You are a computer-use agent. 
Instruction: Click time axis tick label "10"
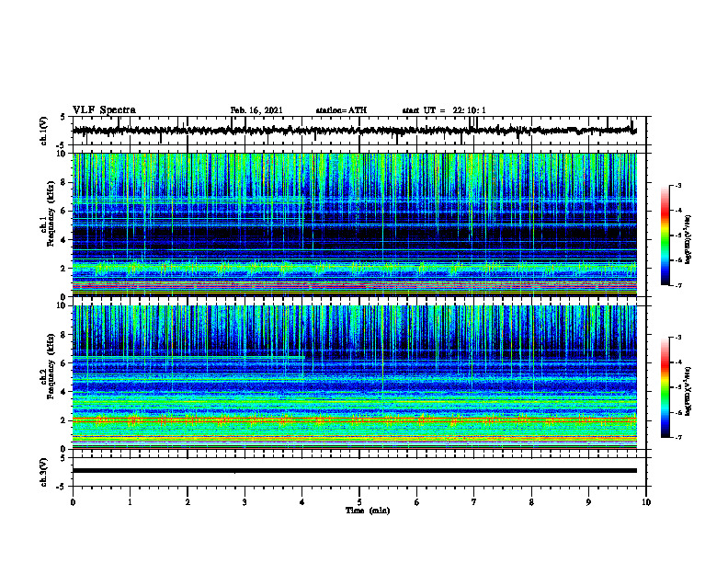tap(646, 502)
